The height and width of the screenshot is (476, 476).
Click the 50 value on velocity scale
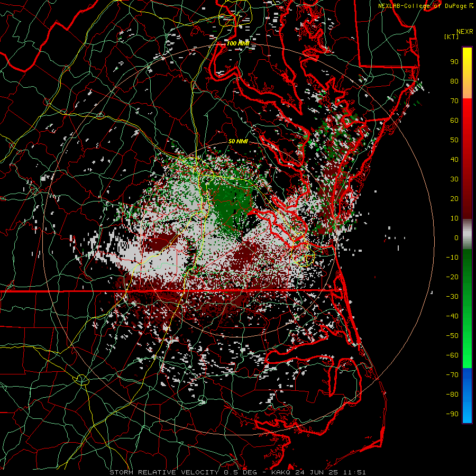click(454, 140)
